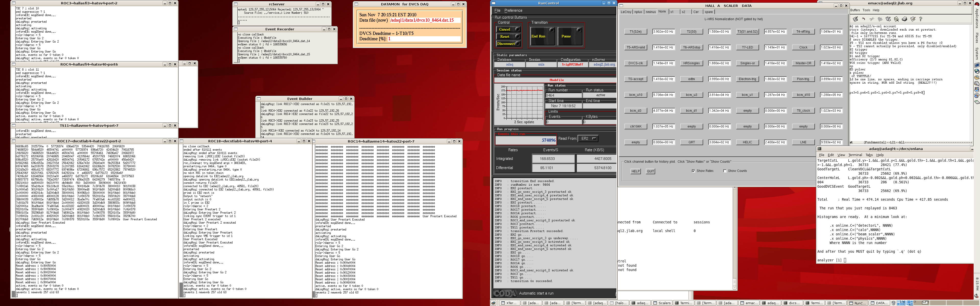Enable the Show Rates checkbox
980x306 pixels.
point(694,171)
